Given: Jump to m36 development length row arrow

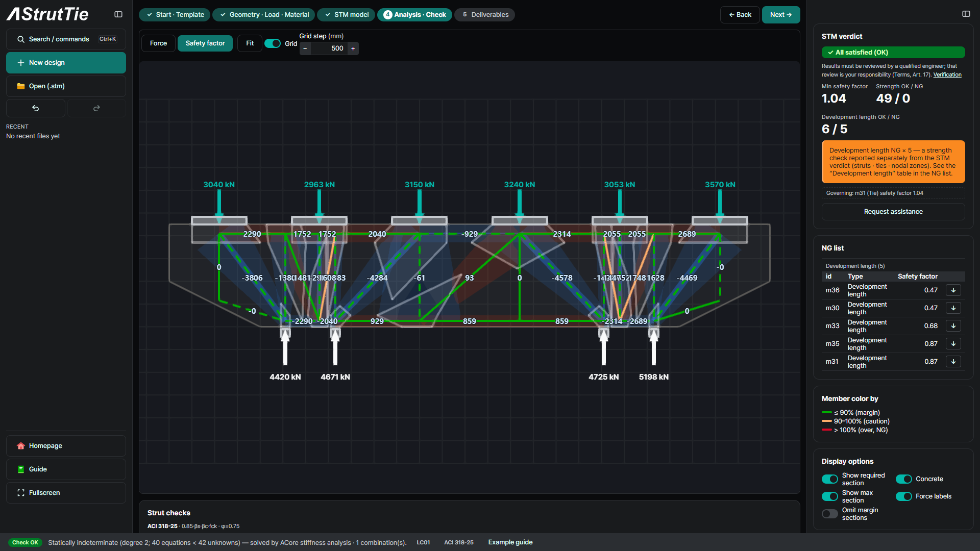Looking at the screenshot, I should point(953,290).
